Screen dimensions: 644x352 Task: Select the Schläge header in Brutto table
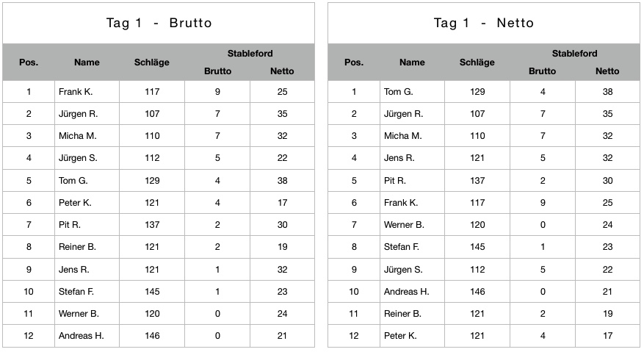[x=151, y=62]
